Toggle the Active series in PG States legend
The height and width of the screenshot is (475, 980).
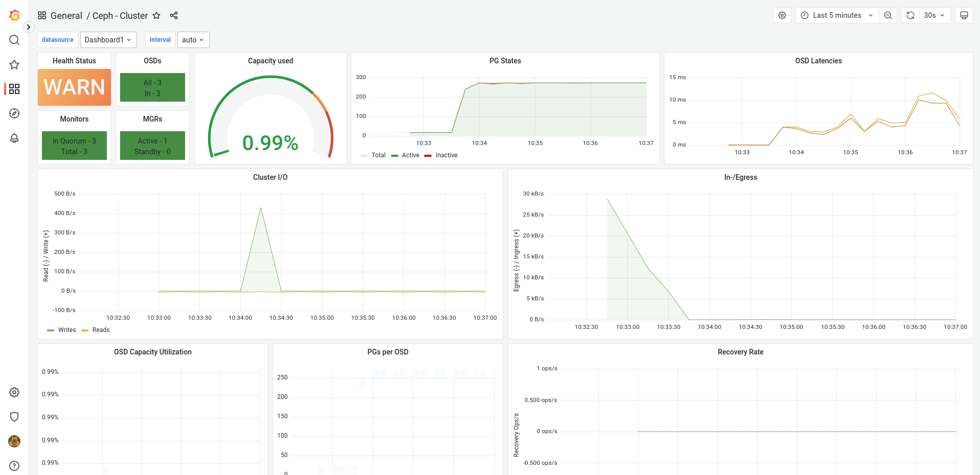point(411,155)
